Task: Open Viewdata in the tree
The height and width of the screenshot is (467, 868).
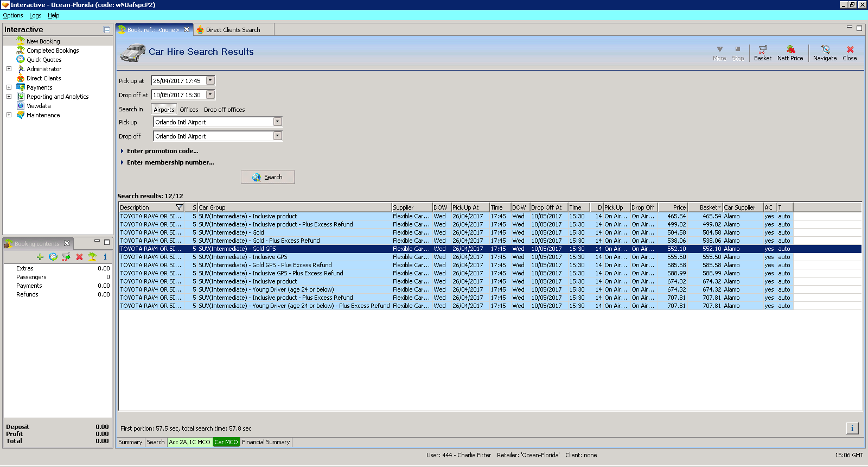Action: (x=39, y=106)
